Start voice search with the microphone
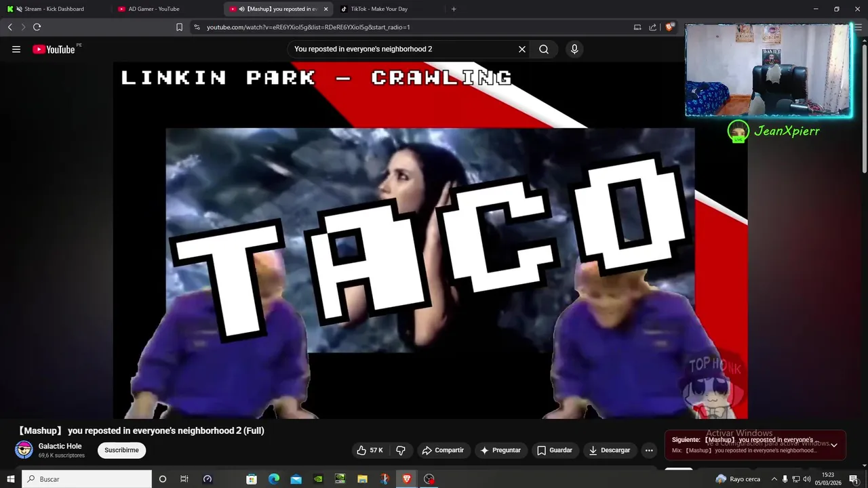Viewport: 868px width, 488px height. click(x=574, y=49)
